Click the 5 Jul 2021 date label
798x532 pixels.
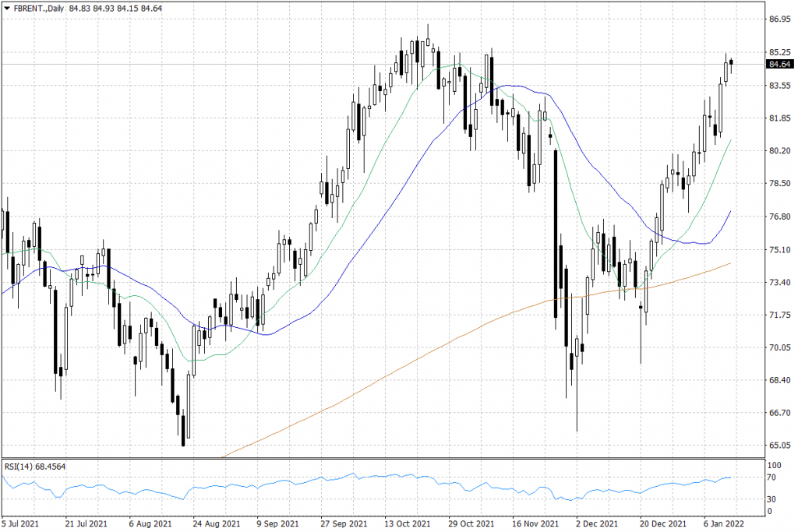(23, 525)
